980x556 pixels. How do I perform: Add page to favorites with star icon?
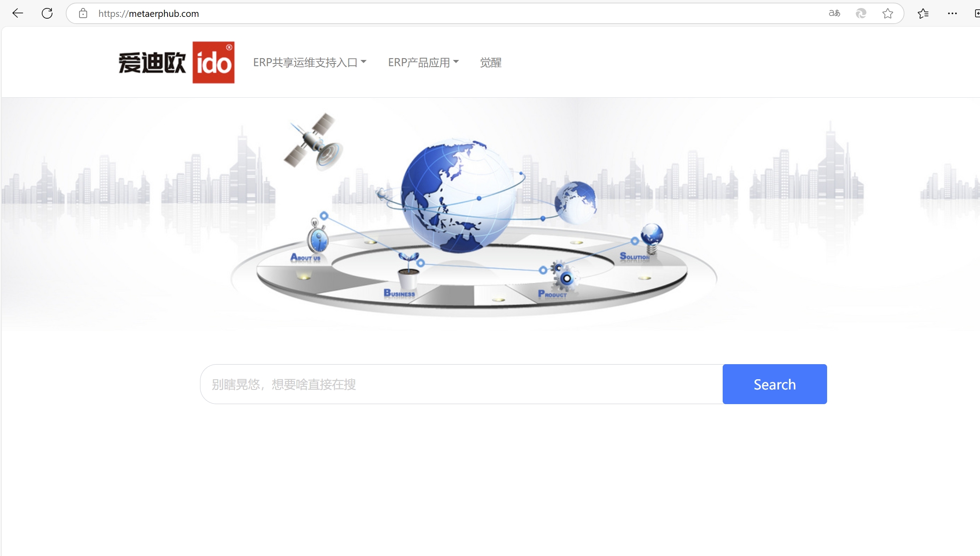click(888, 13)
